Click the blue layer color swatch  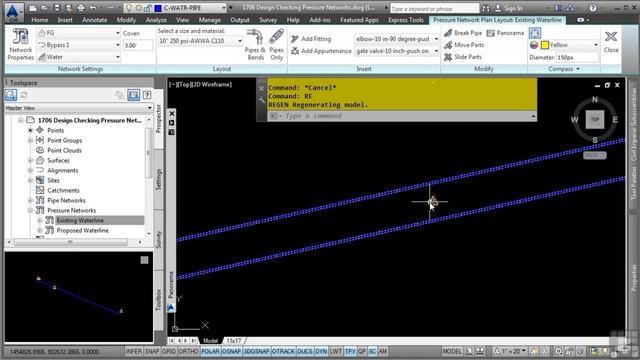[x=158, y=8]
